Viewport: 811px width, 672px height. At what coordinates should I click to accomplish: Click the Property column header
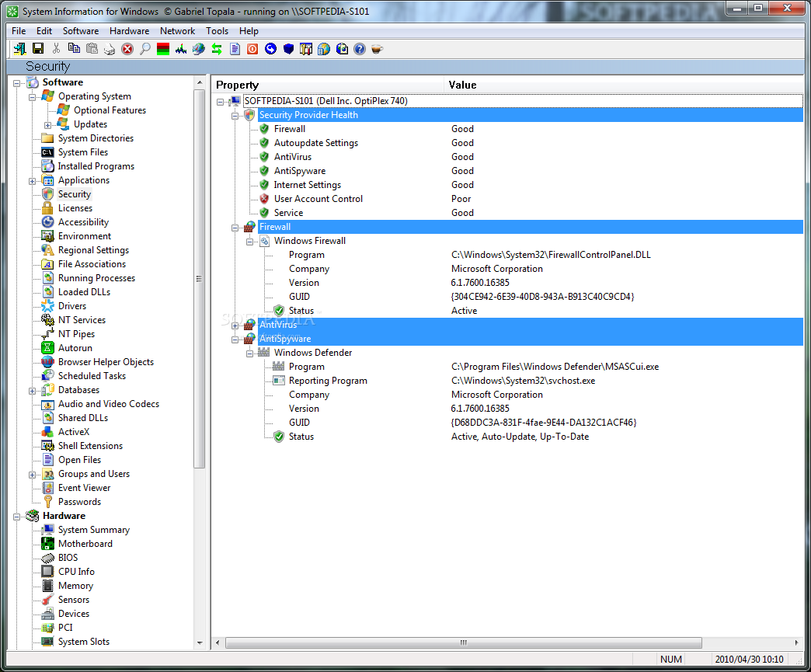coord(328,85)
